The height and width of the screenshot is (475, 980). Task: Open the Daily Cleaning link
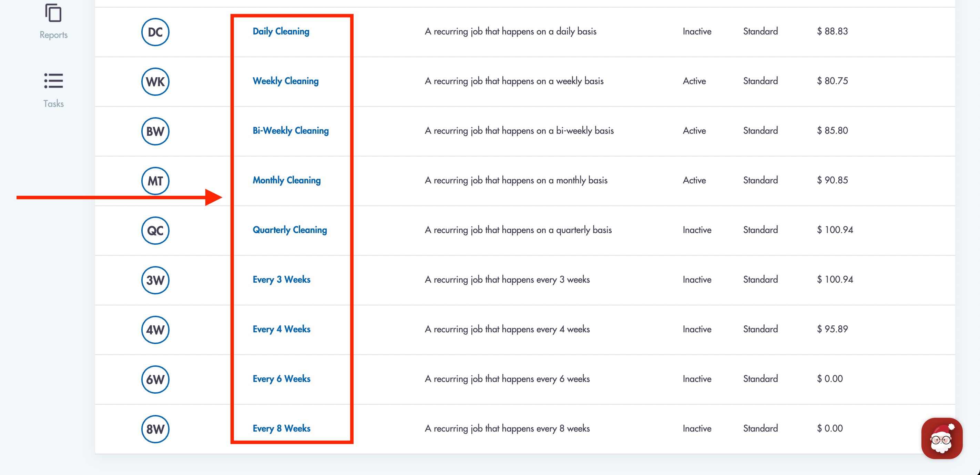pos(281,31)
